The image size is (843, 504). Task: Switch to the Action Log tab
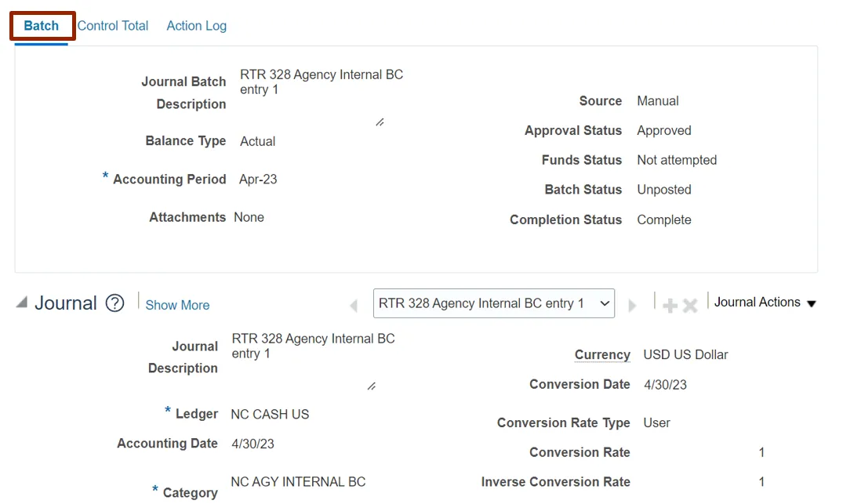point(196,26)
